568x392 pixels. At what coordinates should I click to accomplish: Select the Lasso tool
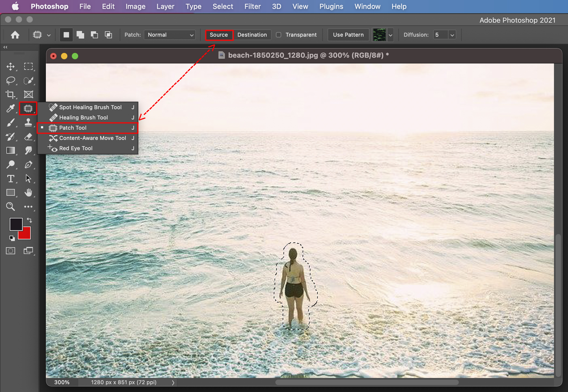(11, 80)
